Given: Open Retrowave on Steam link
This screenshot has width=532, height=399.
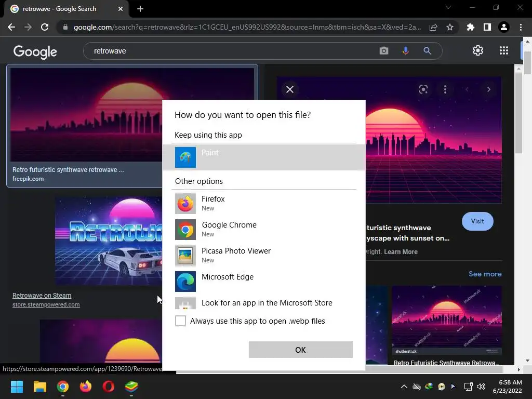Looking at the screenshot, I should pyautogui.click(x=42, y=296).
